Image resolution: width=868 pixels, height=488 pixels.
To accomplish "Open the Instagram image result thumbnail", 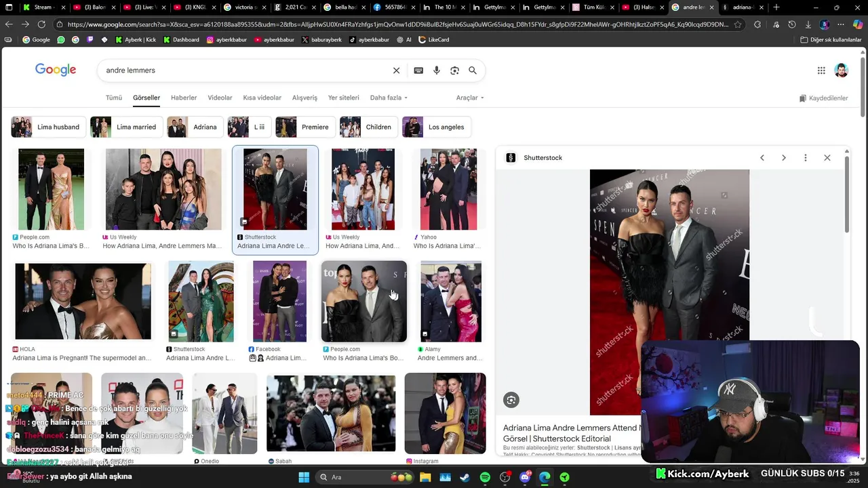I will tap(446, 413).
